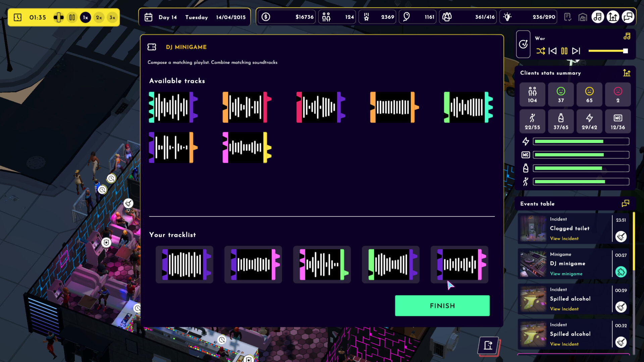Click the music panel toggle in top bar

pos(597,17)
